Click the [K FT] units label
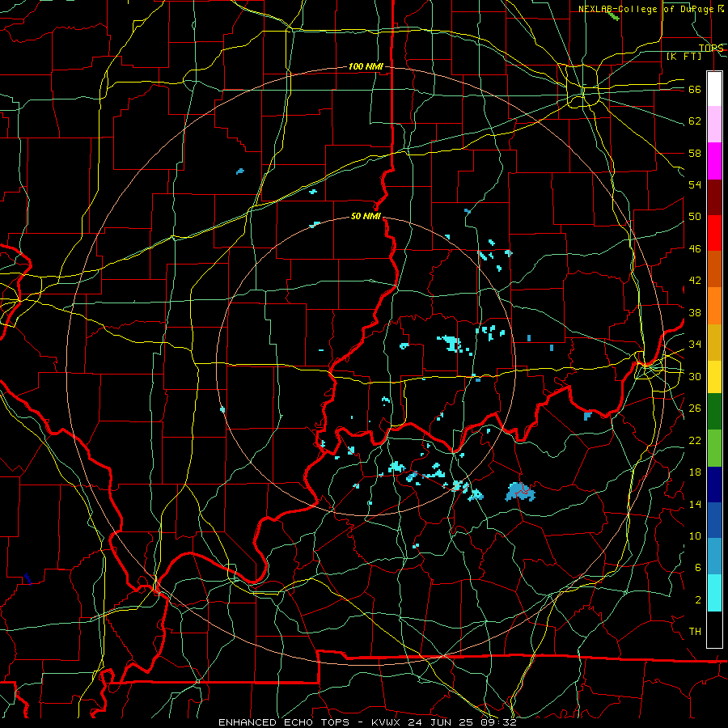 point(684,56)
